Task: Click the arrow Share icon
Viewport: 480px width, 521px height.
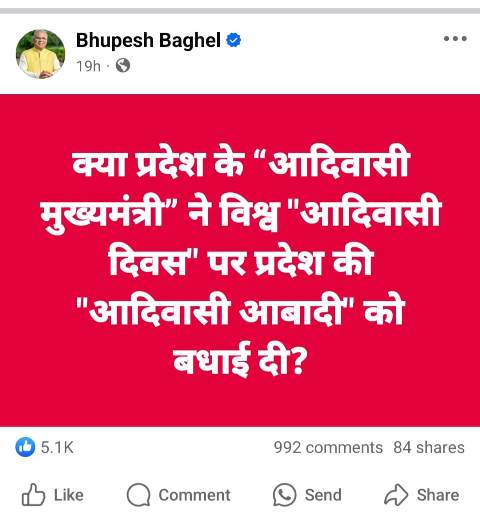Action: [396, 495]
